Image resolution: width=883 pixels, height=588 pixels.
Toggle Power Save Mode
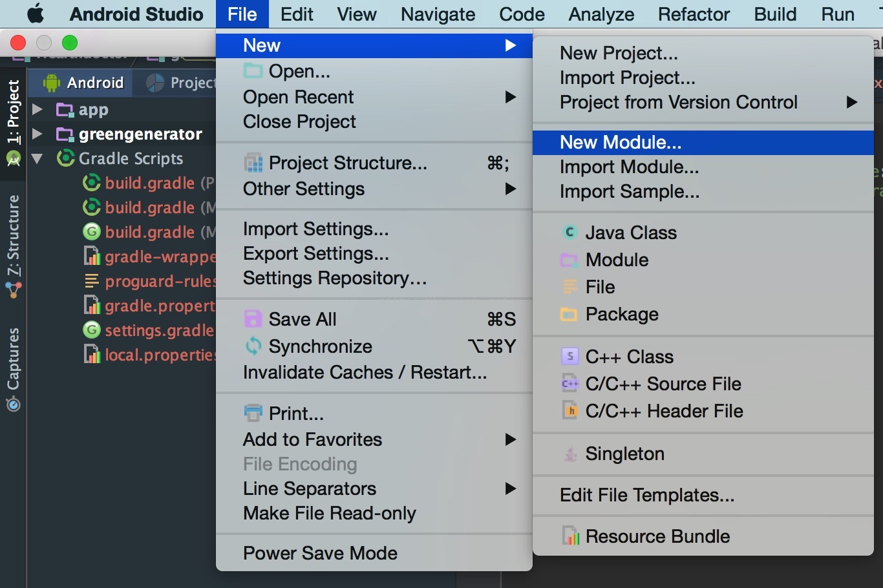click(320, 553)
